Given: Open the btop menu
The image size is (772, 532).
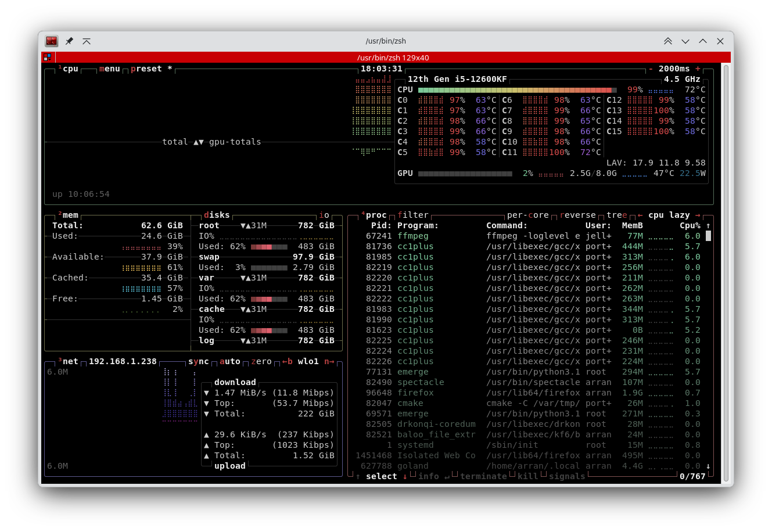Looking at the screenshot, I should (x=109, y=69).
